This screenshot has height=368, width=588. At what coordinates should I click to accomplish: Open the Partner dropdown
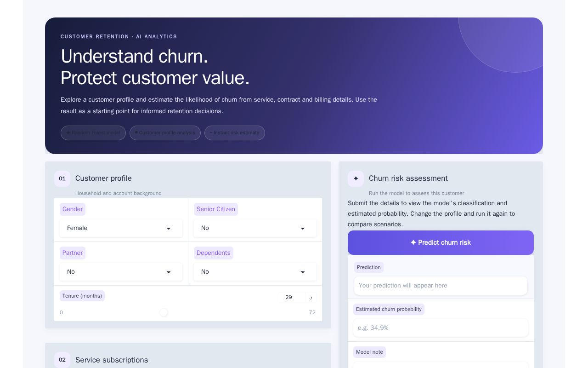[121, 272]
